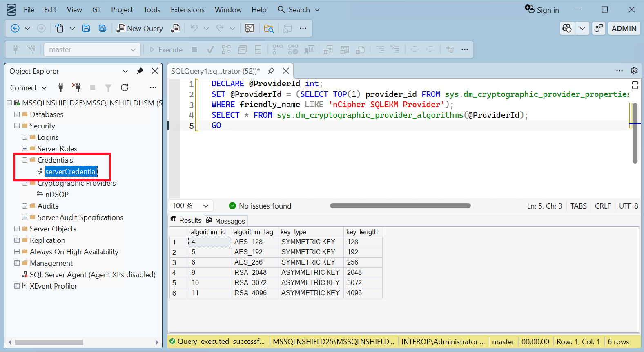The image size is (644, 352).
Task: Open the Extensions menu
Action: click(187, 9)
